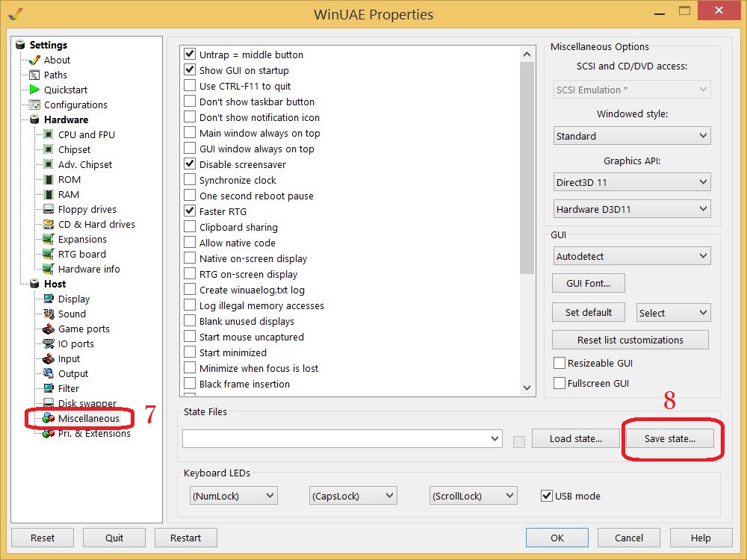The height and width of the screenshot is (560, 747).
Task: Enable Use CTRL-F11 to quit
Action: point(190,86)
